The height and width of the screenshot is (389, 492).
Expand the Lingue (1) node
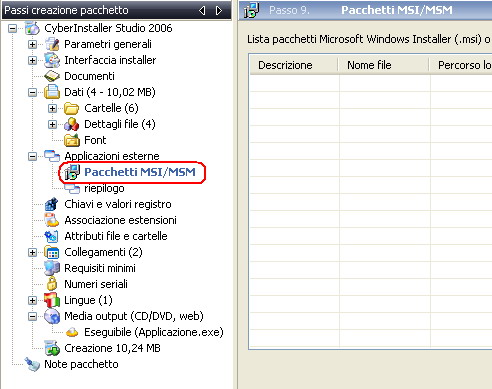pos(32,300)
